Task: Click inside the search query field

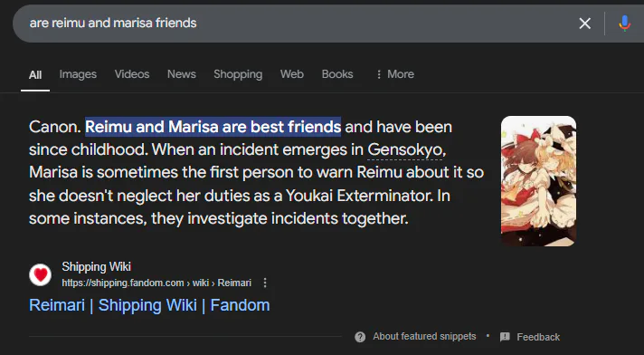Action: click(x=288, y=23)
